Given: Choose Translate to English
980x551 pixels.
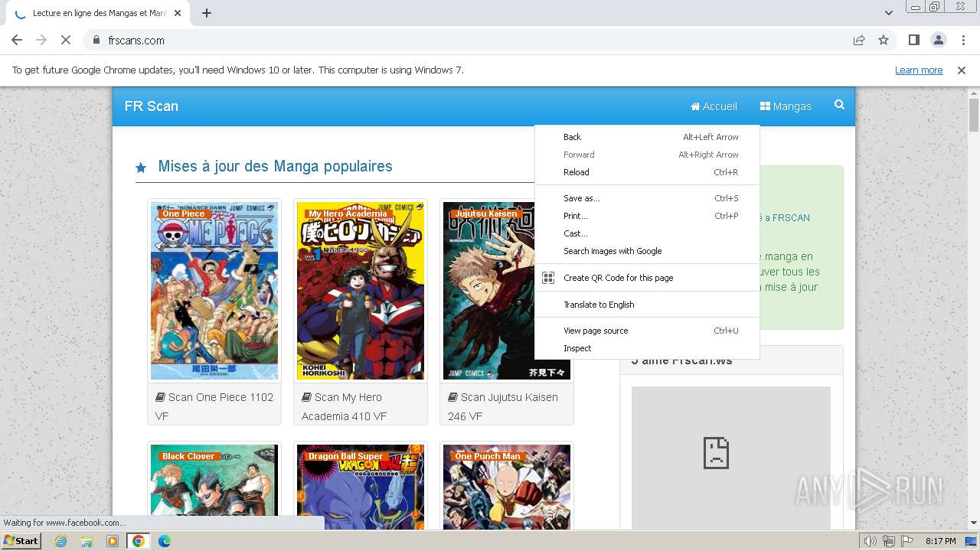Looking at the screenshot, I should coord(647,305).
